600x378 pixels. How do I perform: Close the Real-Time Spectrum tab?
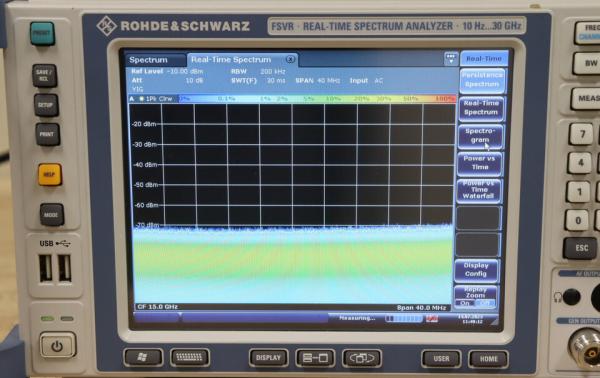pyautogui.click(x=290, y=59)
